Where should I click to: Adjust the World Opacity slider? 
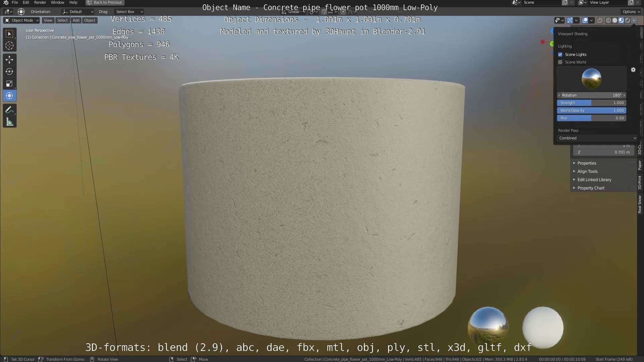pyautogui.click(x=591, y=110)
